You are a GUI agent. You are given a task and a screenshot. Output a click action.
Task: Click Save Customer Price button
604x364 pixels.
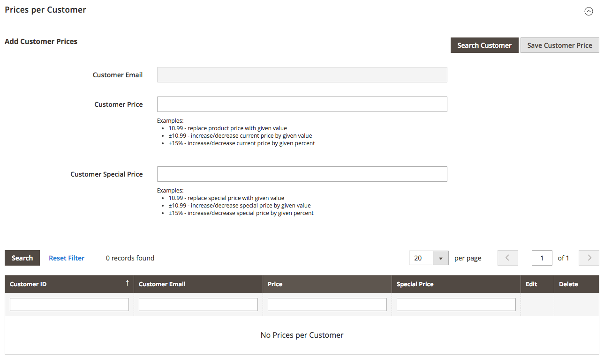[559, 45]
